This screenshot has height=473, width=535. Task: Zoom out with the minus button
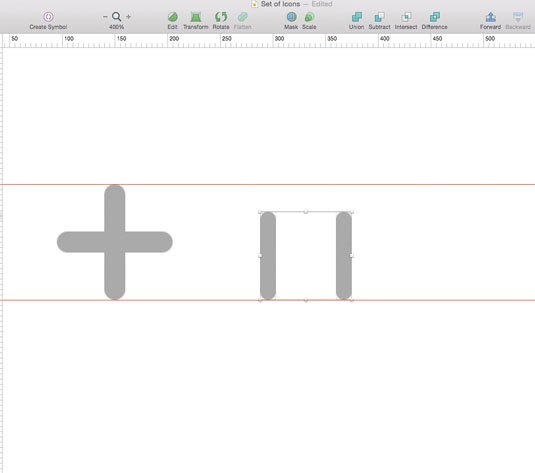pos(105,16)
